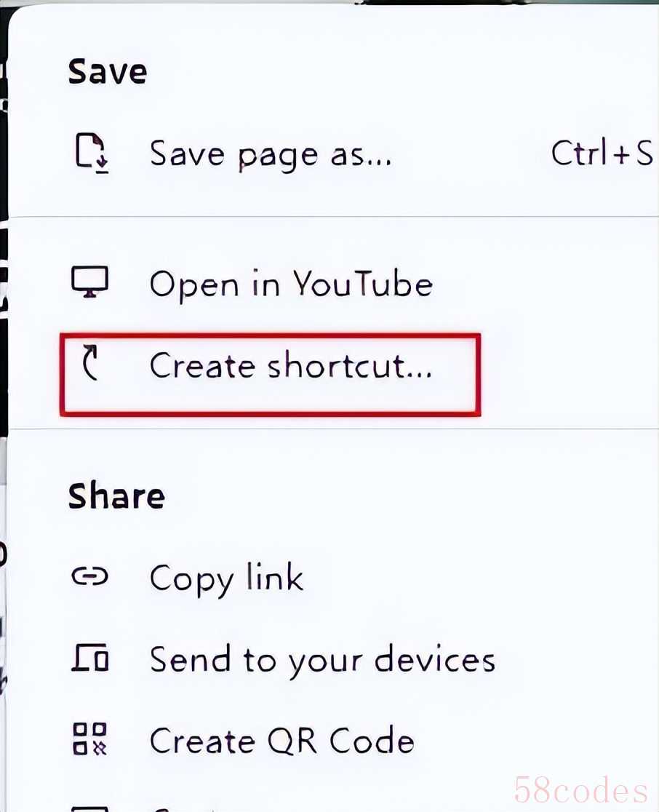Click the monitor icon beside Open in YouTube
Image resolution: width=659 pixels, height=812 pixels.
pyautogui.click(x=90, y=282)
